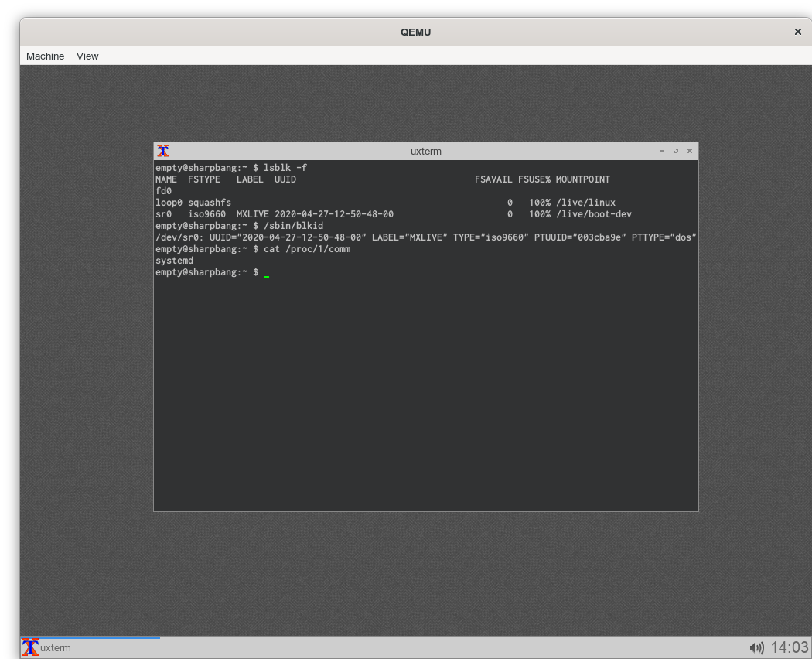The height and width of the screenshot is (659, 812).
Task: Click the uxterm taskbar entry
Action: (90, 647)
